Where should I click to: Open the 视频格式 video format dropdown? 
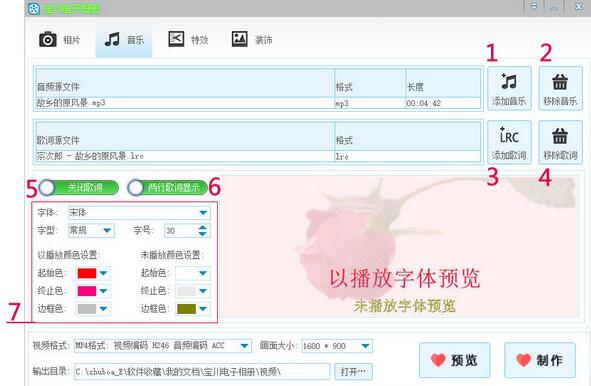[163, 346]
